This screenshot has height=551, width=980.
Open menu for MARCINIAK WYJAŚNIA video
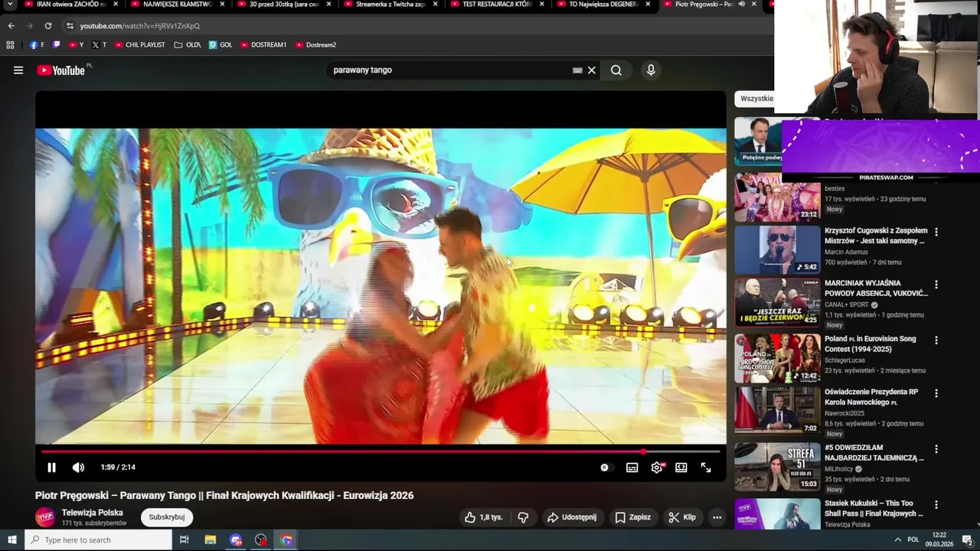click(936, 285)
